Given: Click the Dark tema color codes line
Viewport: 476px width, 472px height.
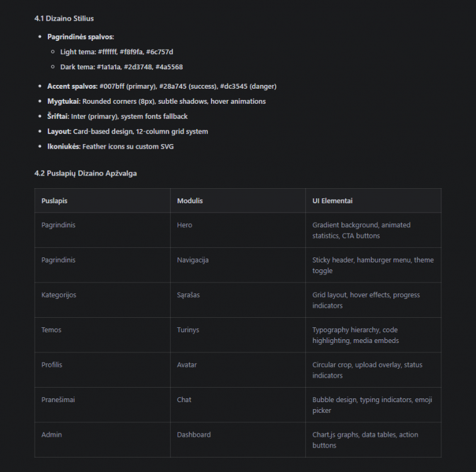Looking at the screenshot, I should pos(122,67).
